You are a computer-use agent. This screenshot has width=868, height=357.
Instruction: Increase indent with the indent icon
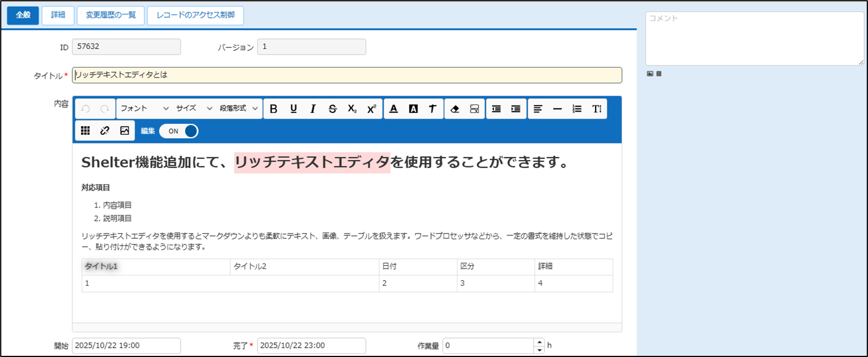point(516,109)
